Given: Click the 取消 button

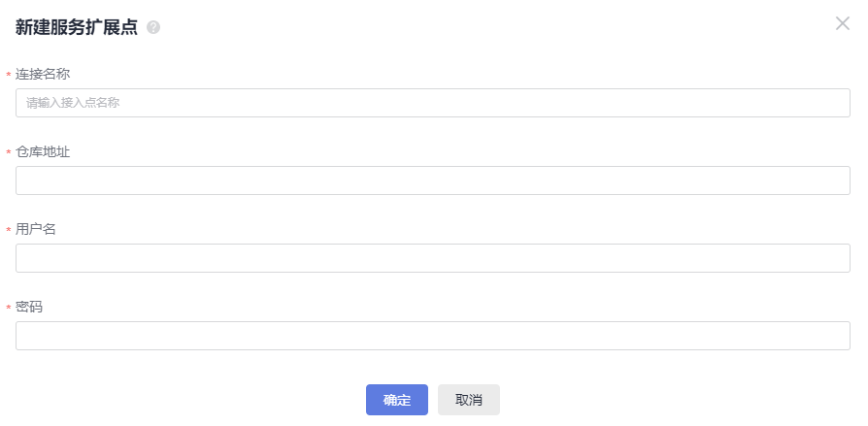Looking at the screenshot, I should click(468, 400).
